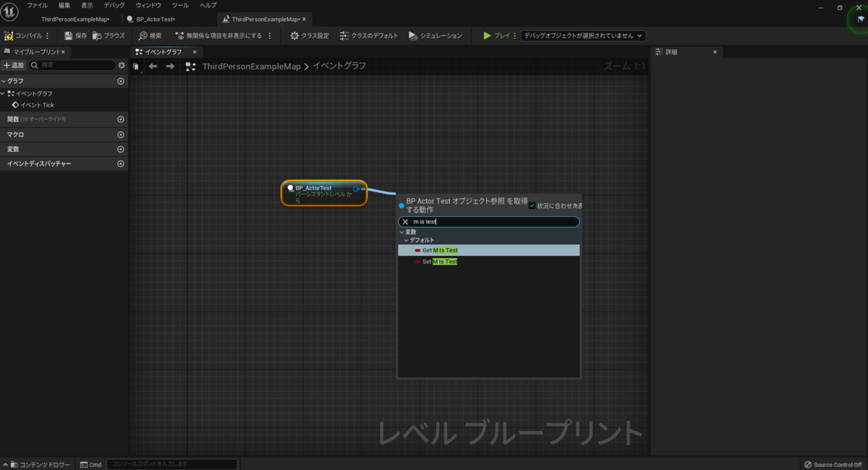Click the Unreal Engine logo icon
The image size is (868, 470).
pyautogui.click(x=10, y=12)
